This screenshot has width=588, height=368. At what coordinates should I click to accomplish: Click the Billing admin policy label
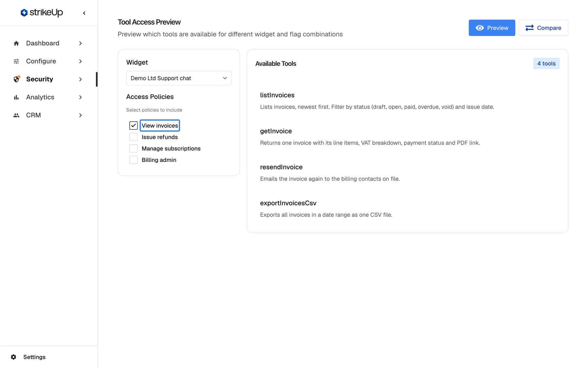[x=159, y=160]
